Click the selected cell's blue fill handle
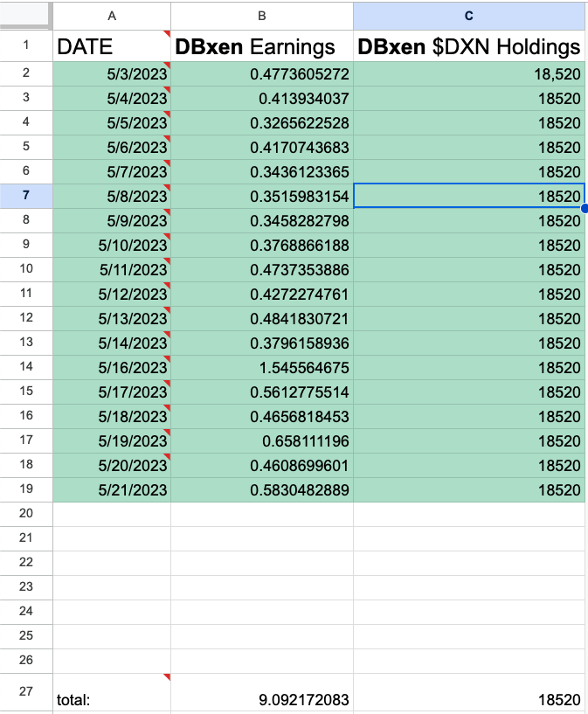 click(585, 208)
